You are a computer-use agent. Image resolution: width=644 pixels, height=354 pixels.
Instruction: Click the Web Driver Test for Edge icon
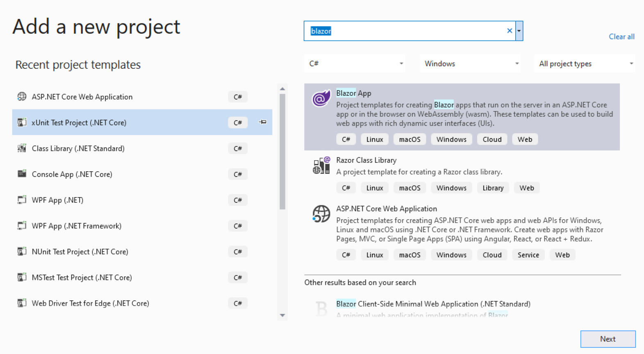click(22, 303)
